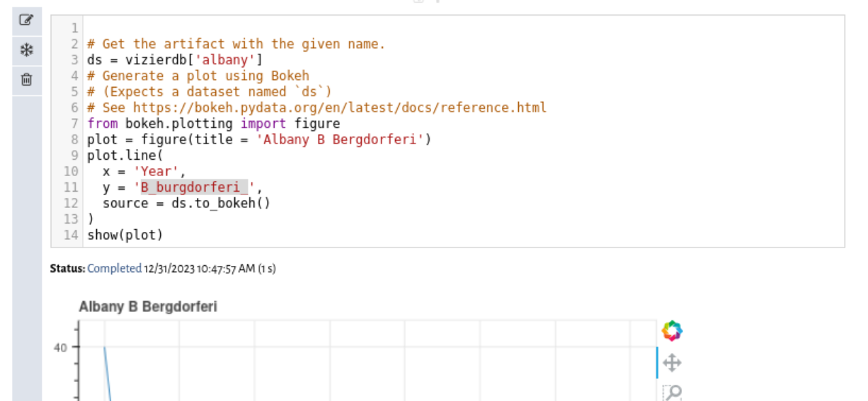Click the highlighted 'B_burgdorferi_' string
Viewport: 868px width, 401px height.
tap(194, 187)
